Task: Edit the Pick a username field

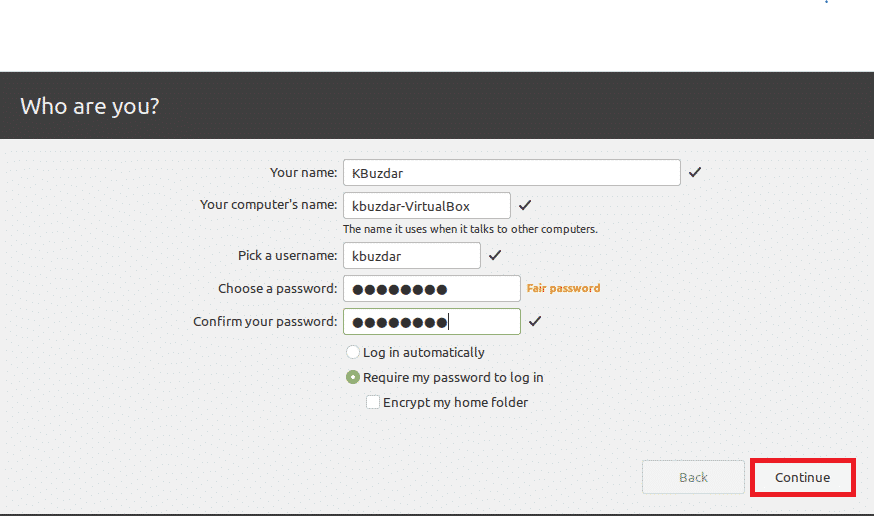Action: 411,256
